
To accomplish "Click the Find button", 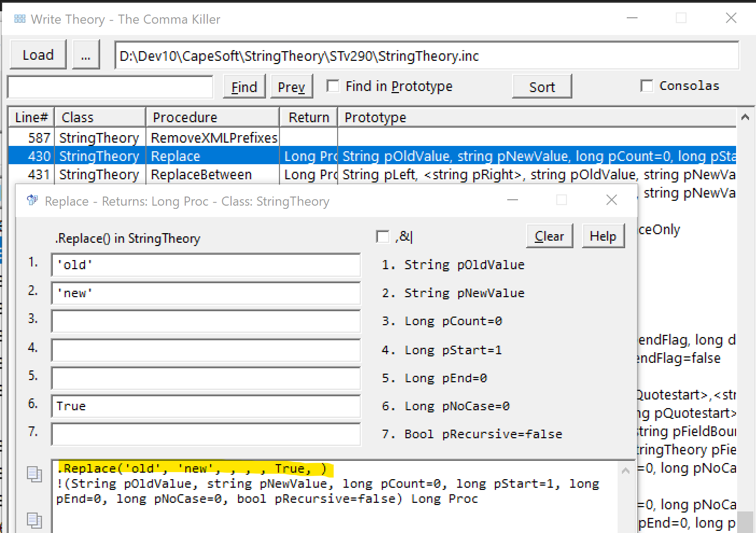I will coord(244,87).
